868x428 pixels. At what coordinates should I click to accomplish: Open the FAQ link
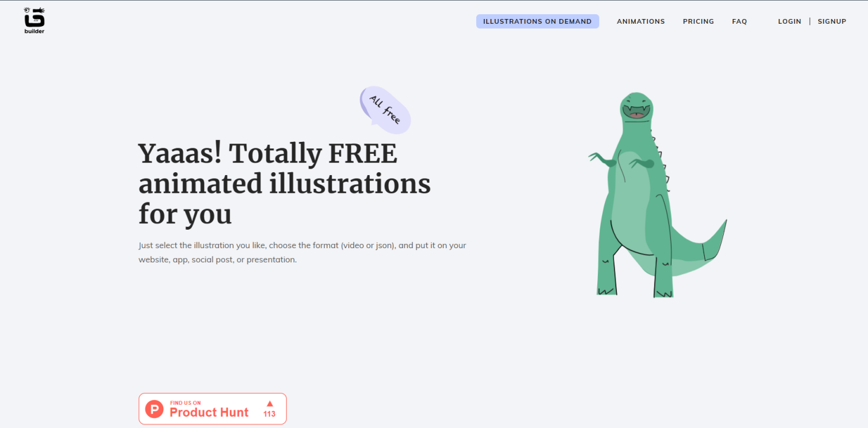click(x=739, y=21)
